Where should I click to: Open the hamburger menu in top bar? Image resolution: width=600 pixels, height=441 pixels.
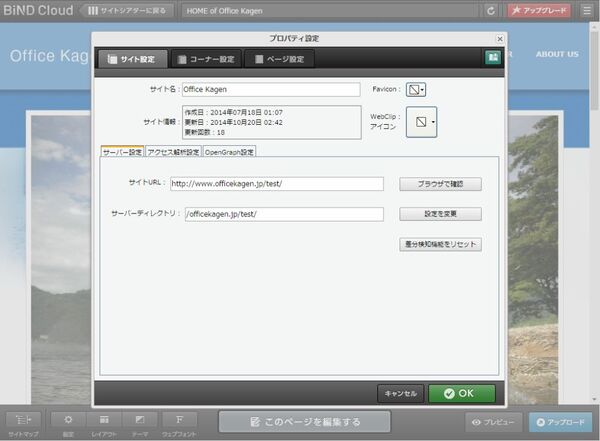(x=587, y=11)
